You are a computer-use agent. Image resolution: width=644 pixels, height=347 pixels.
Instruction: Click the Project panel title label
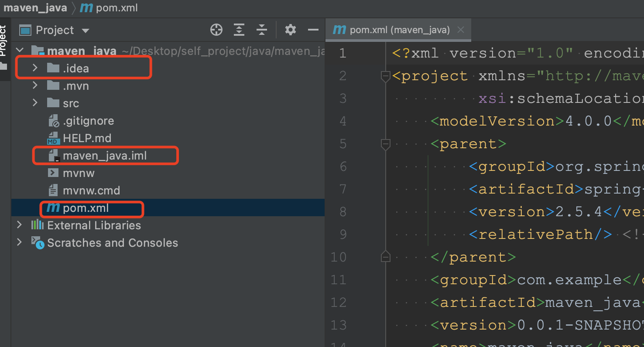55,30
